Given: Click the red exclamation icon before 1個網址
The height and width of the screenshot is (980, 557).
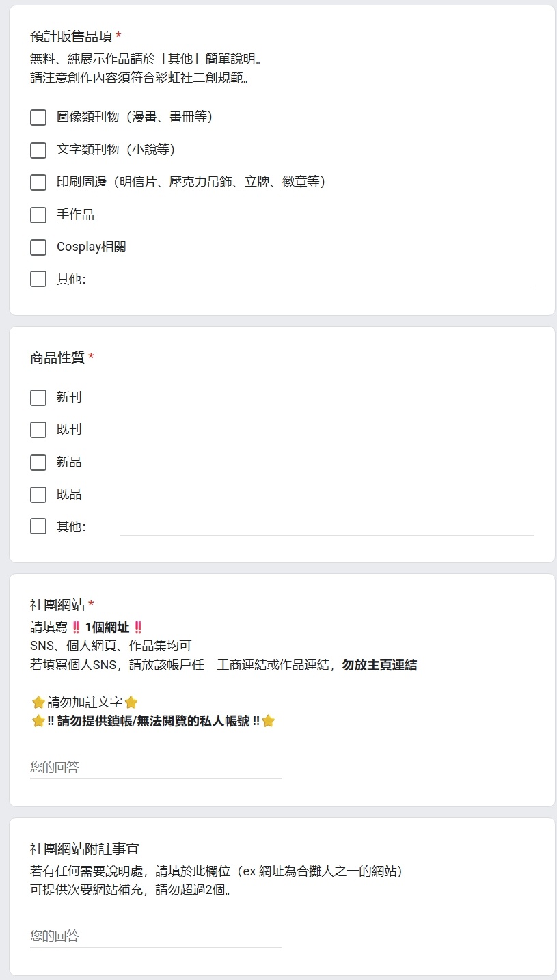Looking at the screenshot, I should (77, 627).
